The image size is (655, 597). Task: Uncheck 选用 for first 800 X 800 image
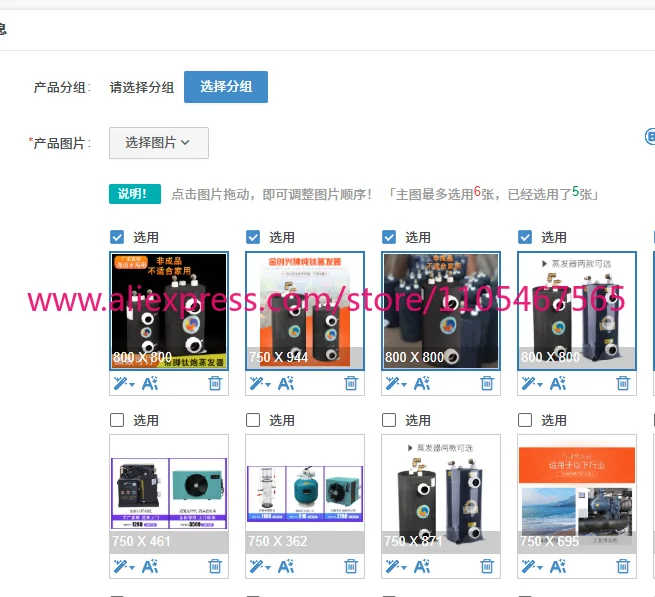(117, 237)
